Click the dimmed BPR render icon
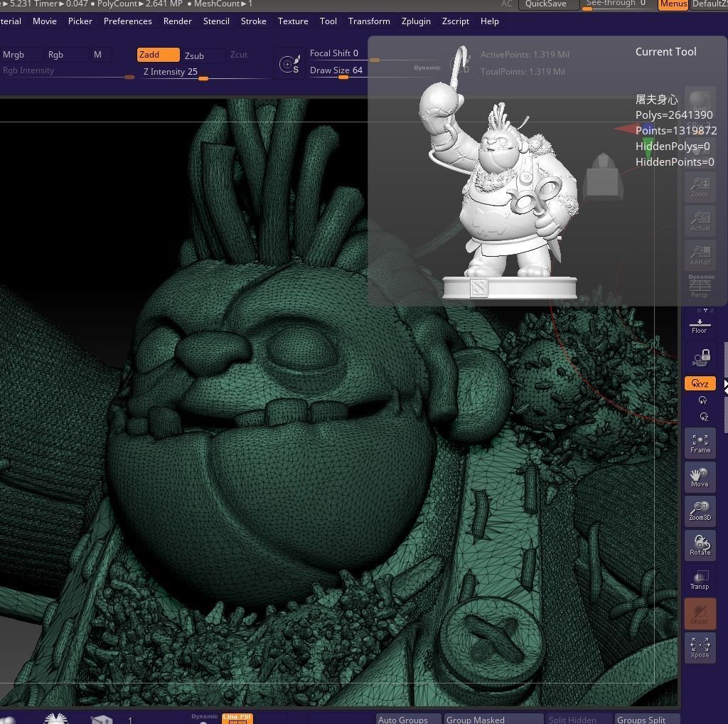 coord(700,102)
